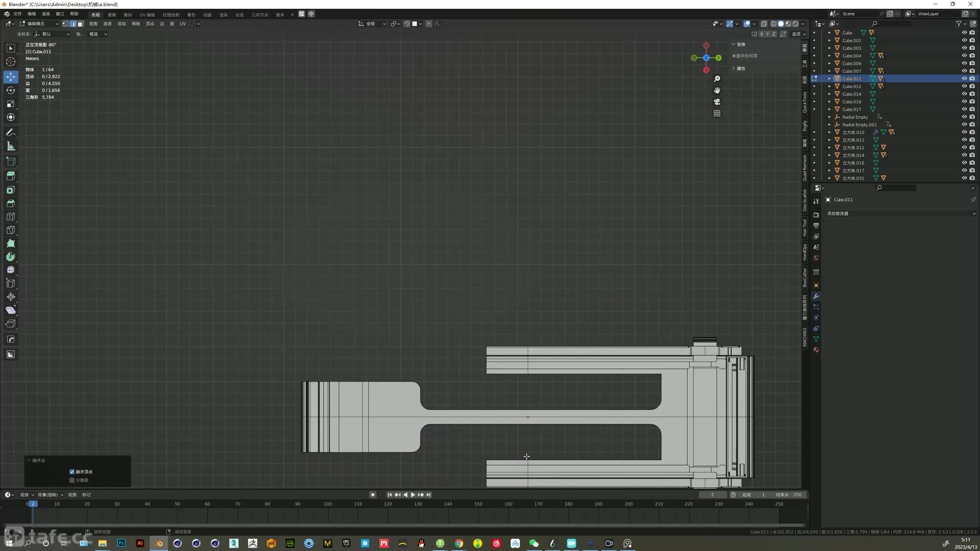Image resolution: width=980 pixels, height=551 pixels.
Task: Open the World properties tab
Action: click(816, 258)
